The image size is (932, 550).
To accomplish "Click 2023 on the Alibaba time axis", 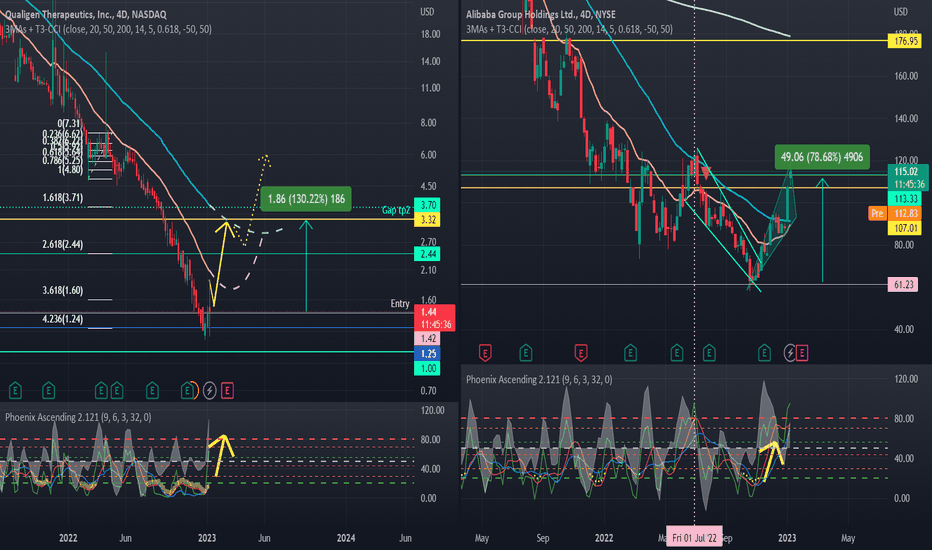I will coord(787,538).
